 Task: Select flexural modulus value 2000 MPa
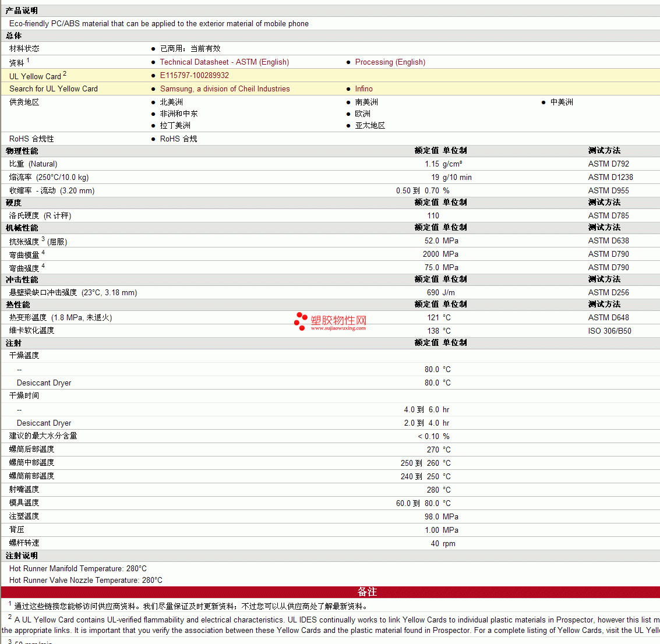pyautogui.click(x=440, y=254)
